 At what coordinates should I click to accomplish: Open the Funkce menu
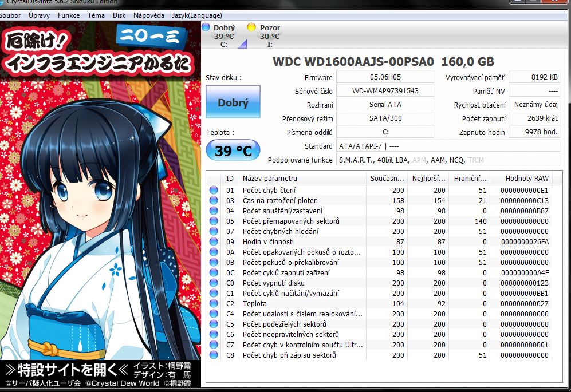(69, 15)
